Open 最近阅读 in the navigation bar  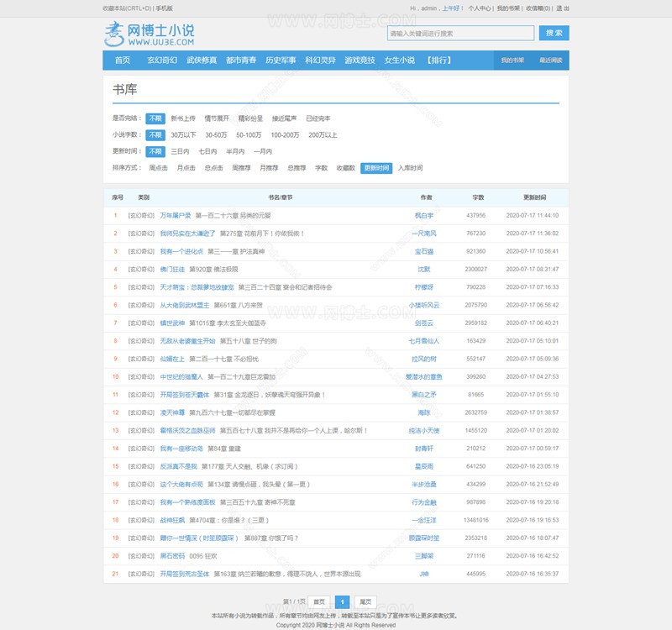[x=551, y=60]
